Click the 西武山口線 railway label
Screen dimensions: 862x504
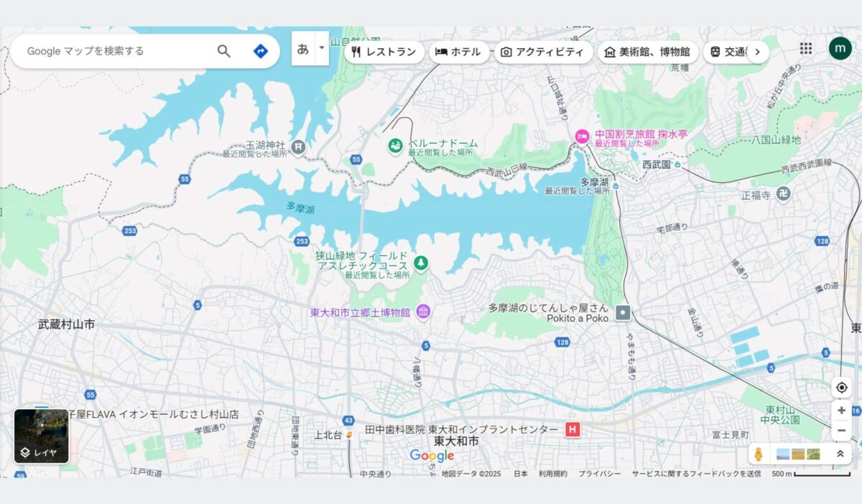pos(506,169)
